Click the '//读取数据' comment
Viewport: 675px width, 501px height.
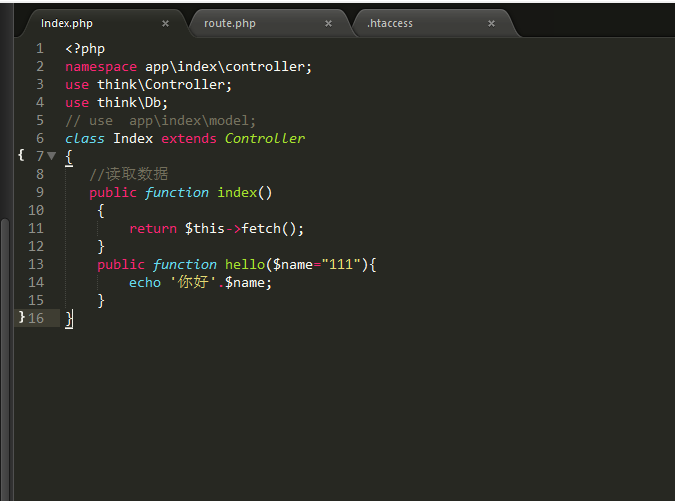(x=129, y=174)
